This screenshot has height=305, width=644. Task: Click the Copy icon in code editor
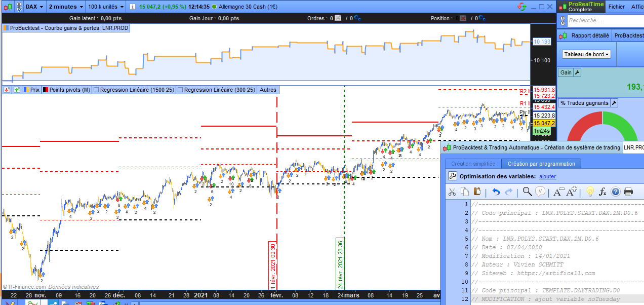pyautogui.click(x=464, y=192)
